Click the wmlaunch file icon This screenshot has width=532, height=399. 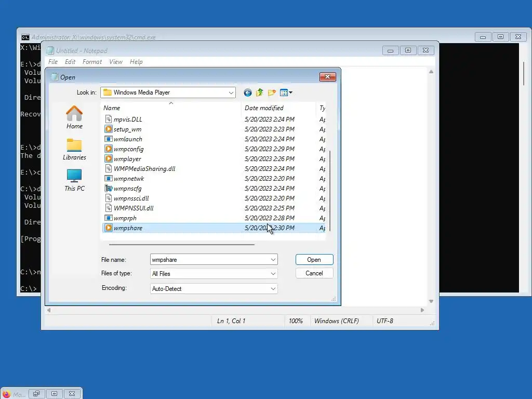[x=108, y=139]
